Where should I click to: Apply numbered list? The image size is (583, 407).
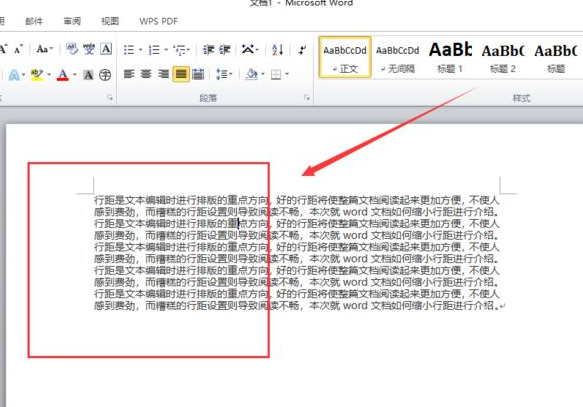pyautogui.click(x=154, y=49)
